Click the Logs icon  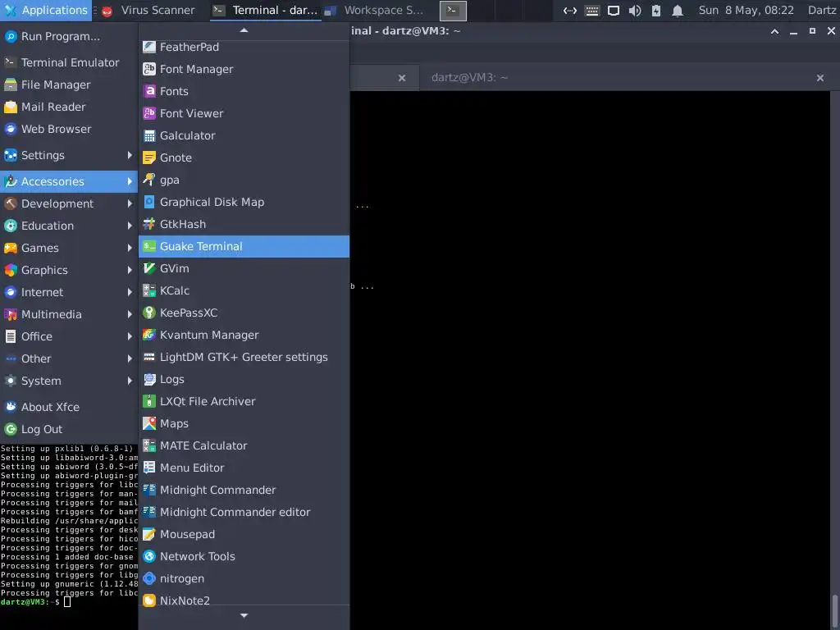[x=149, y=379]
